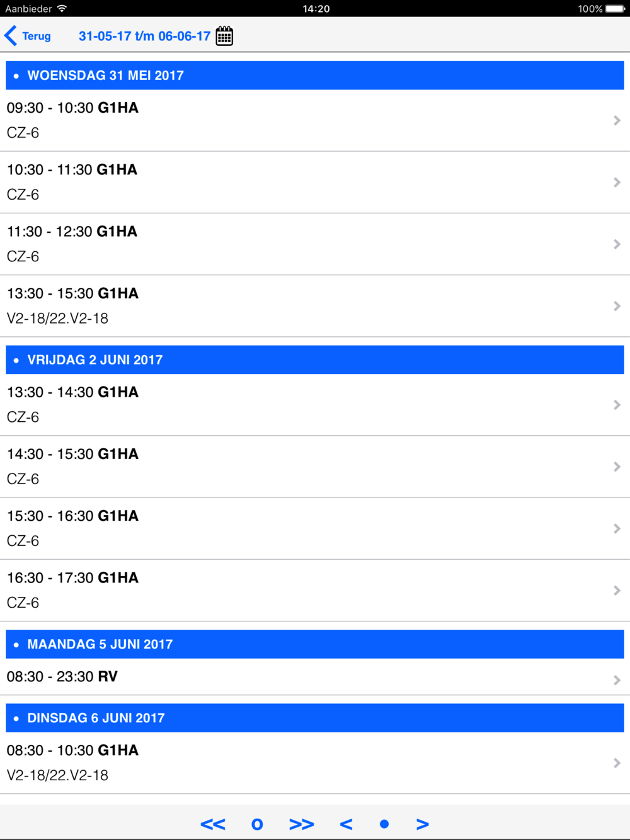Tap the Terug back arrow
This screenshot has height=840, width=630.
[11, 36]
